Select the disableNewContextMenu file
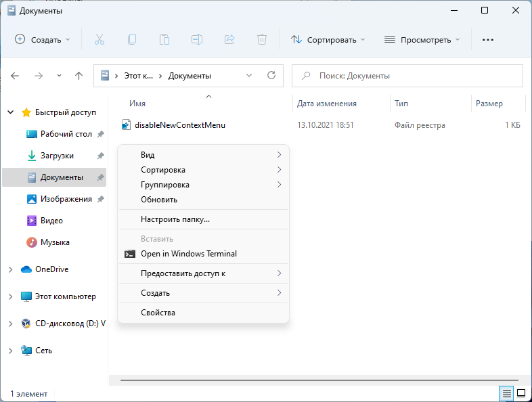Viewport: 532px width, 402px height. coord(180,125)
